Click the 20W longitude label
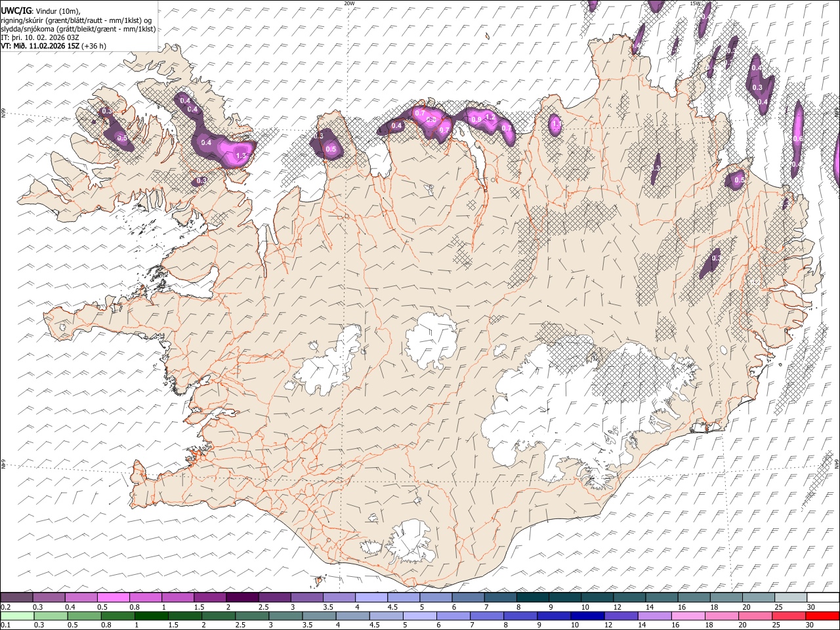The height and width of the screenshot is (630, 840). (x=349, y=3)
